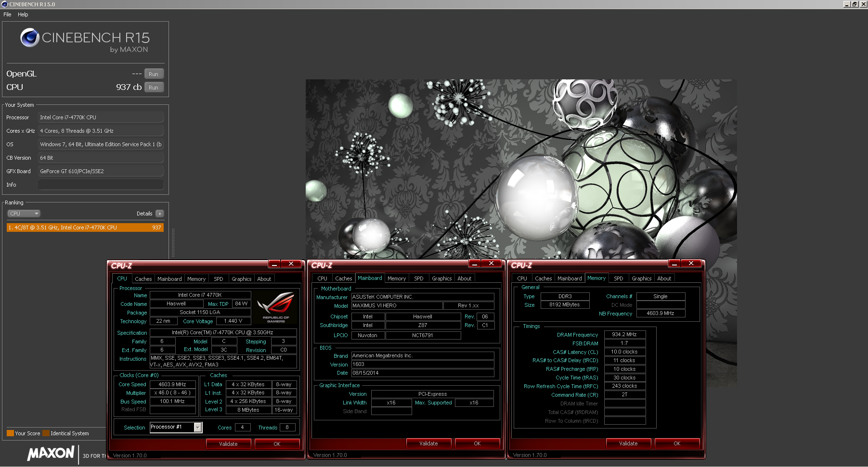Open Memory tab in first CPU-Z window
This screenshot has width=868, height=467.
[x=196, y=279]
